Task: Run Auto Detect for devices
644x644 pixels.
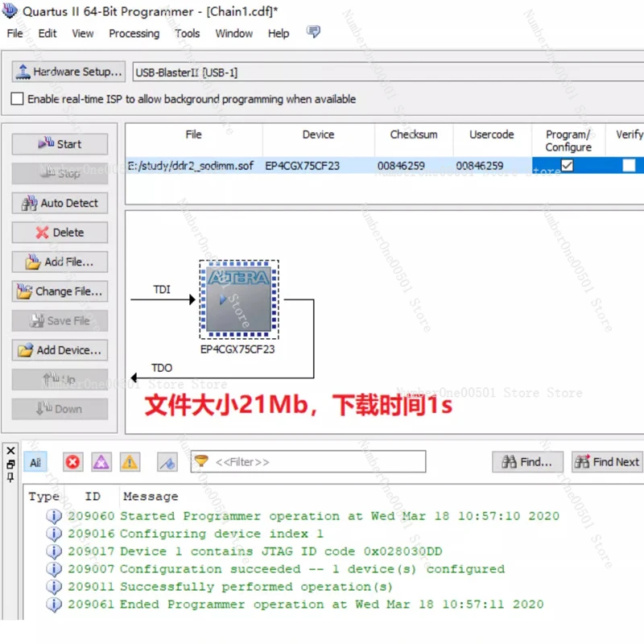Action: click(60, 203)
